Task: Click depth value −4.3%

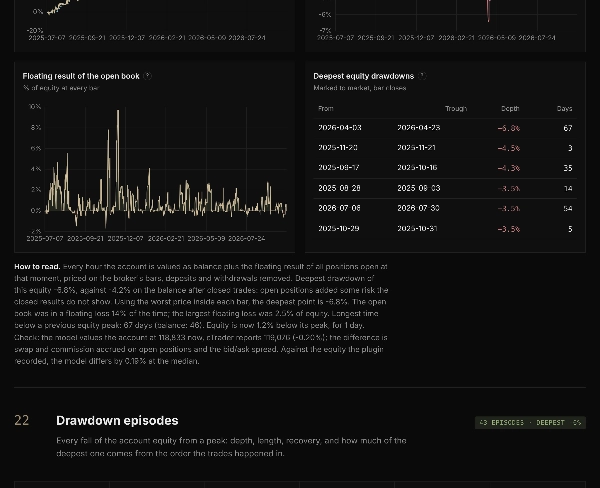Action: [x=509, y=168]
